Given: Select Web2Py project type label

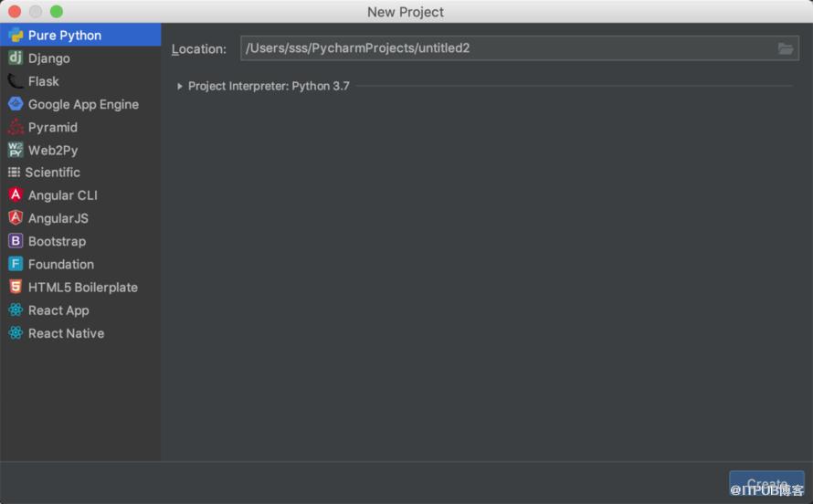Looking at the screenshot, I should point(53,151).
